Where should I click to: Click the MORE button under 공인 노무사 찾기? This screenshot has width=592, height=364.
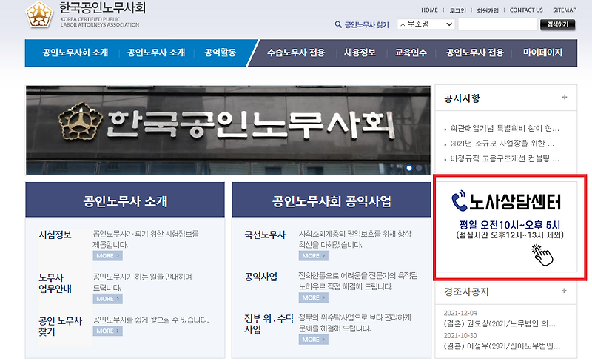tap(107, 331)
